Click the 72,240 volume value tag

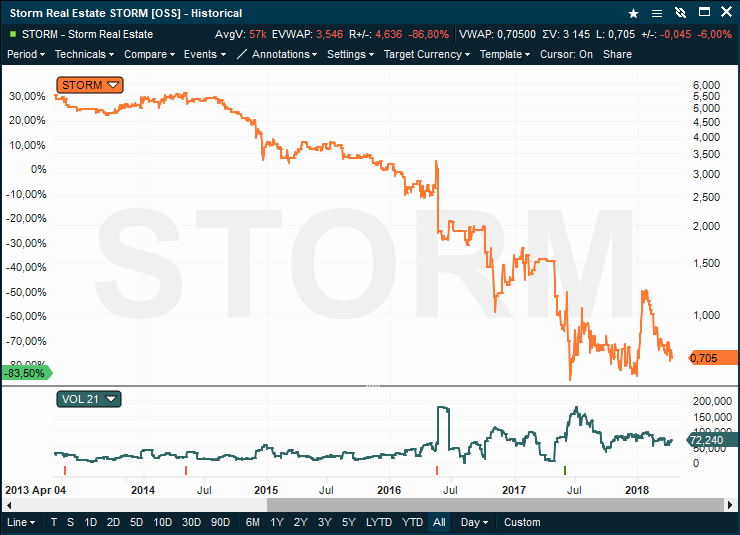click(x=712, y=440)
